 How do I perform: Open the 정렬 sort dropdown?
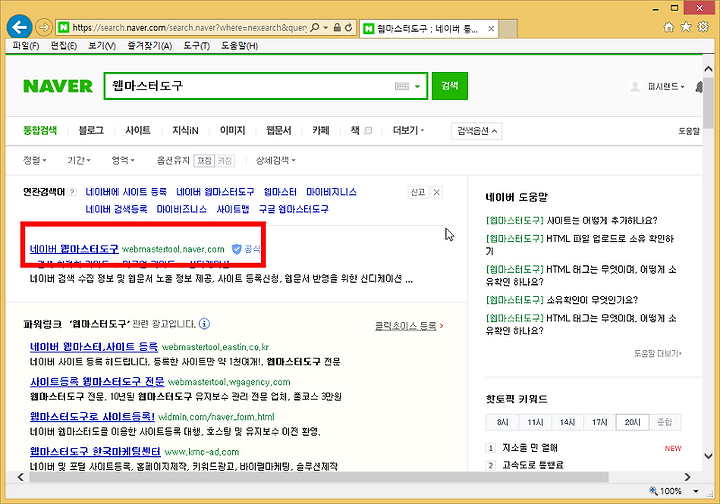pos(34,160)
